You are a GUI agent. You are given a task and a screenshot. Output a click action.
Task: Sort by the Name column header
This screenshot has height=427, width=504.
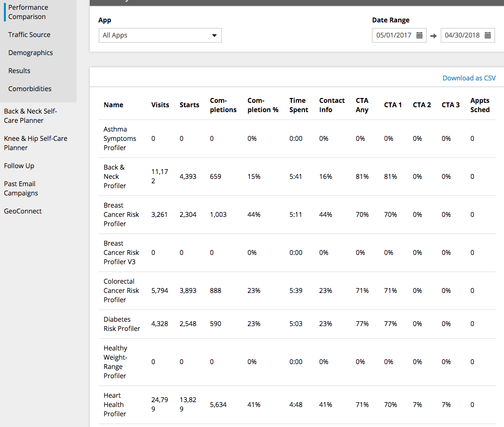pyautogui.click(x=114, y=105)
